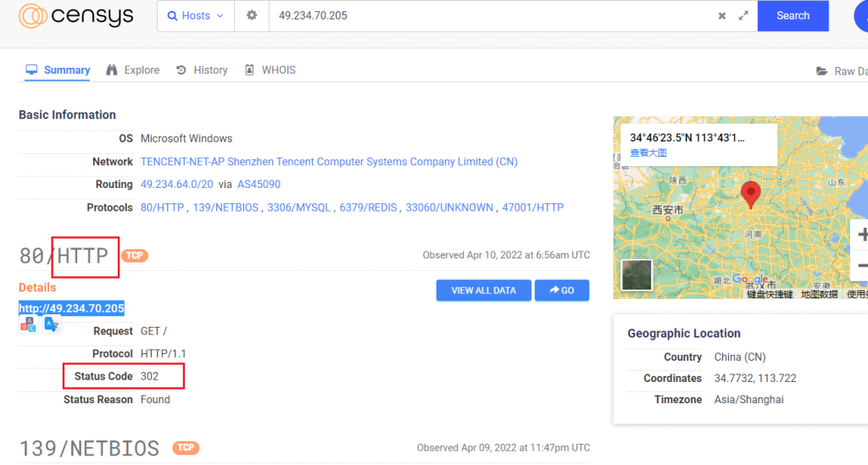Open the TENCENT-NET-AP network link

pos(329,162)
